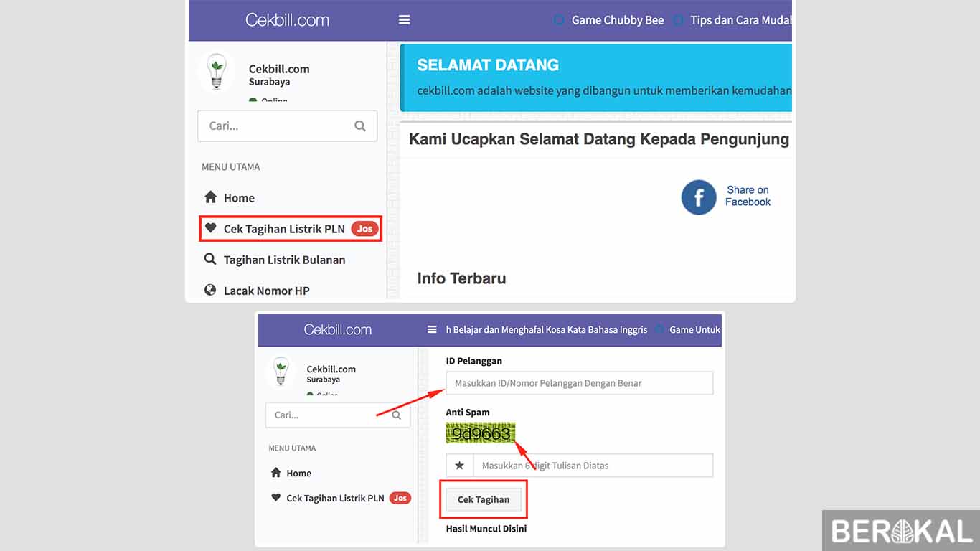Image resolution: width=980 pixels, height=551 pixels.
Task: Click lightbulb avatar in bottom sidebar
Action: pyautogui.click(x=281, y=372)
